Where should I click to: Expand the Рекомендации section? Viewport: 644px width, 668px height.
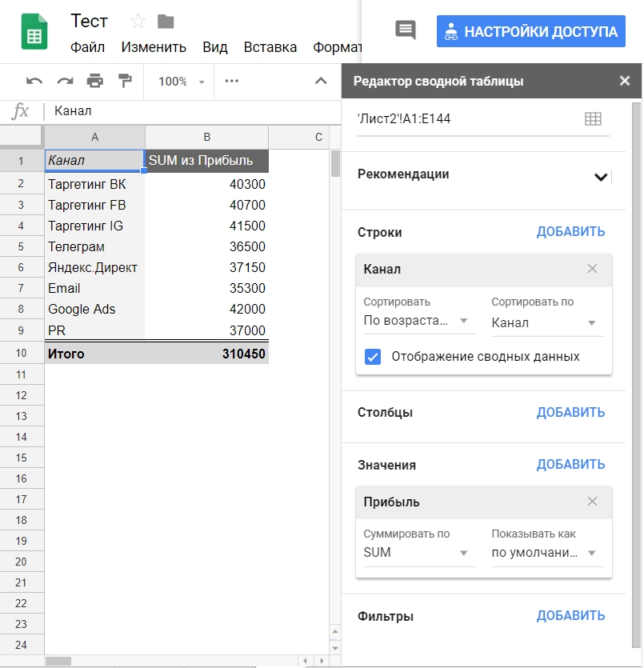[601, 178]
